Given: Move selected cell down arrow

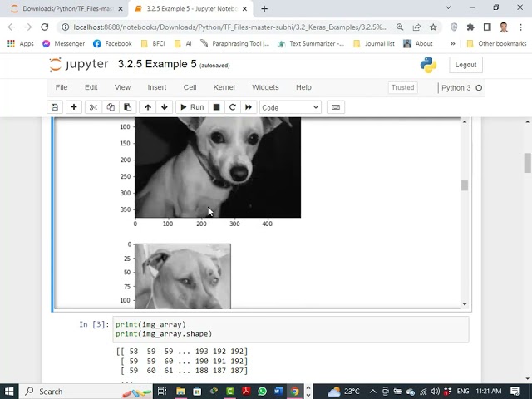Looking at the screenshot, I should (165, 107).
